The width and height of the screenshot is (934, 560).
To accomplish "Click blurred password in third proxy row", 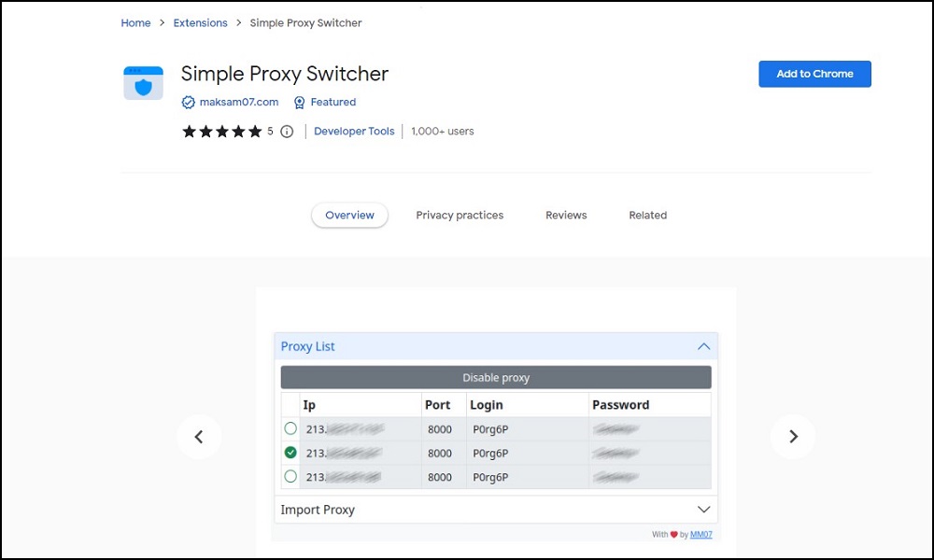I will coord(616,477).
